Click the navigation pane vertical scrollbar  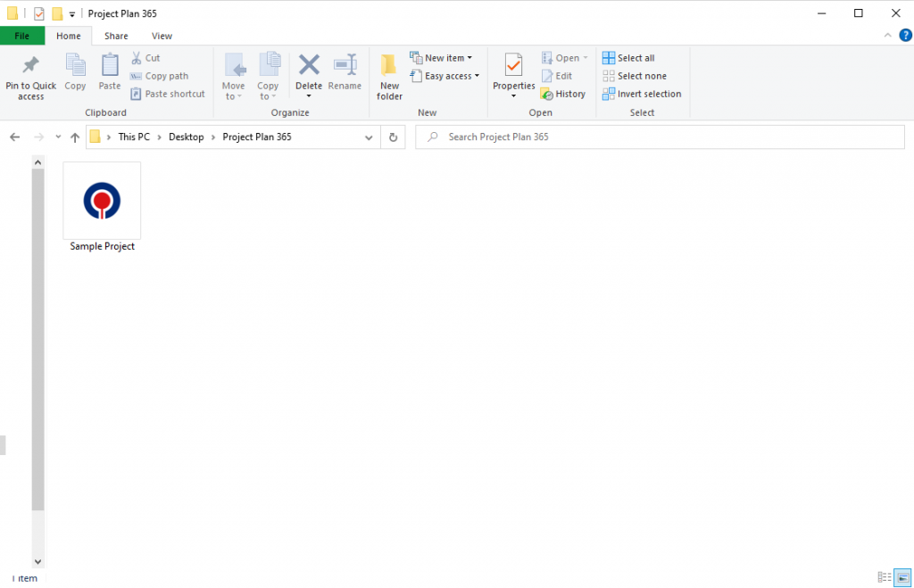point(37,339)
